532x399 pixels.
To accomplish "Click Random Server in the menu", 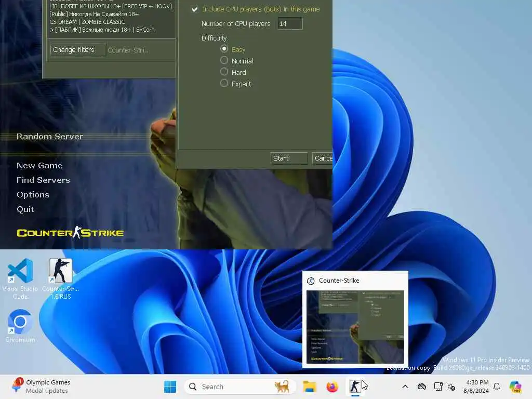I will [x=50, y=137].
